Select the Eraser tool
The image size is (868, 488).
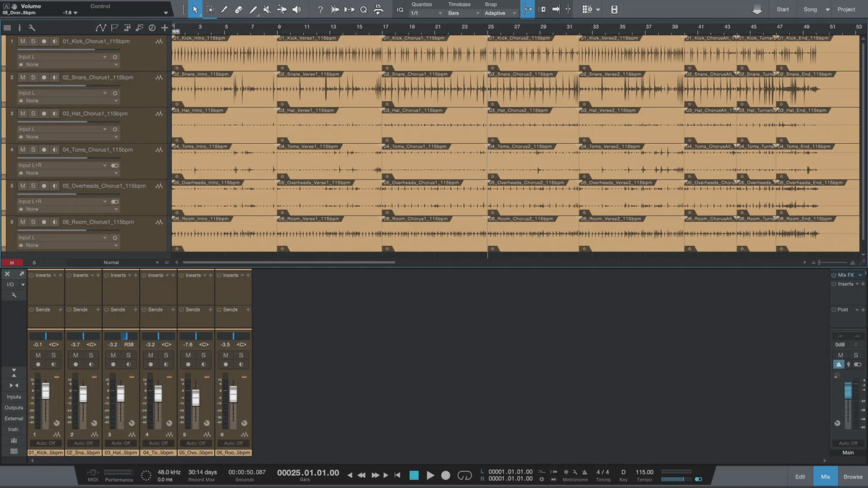[x=239, y=9]
